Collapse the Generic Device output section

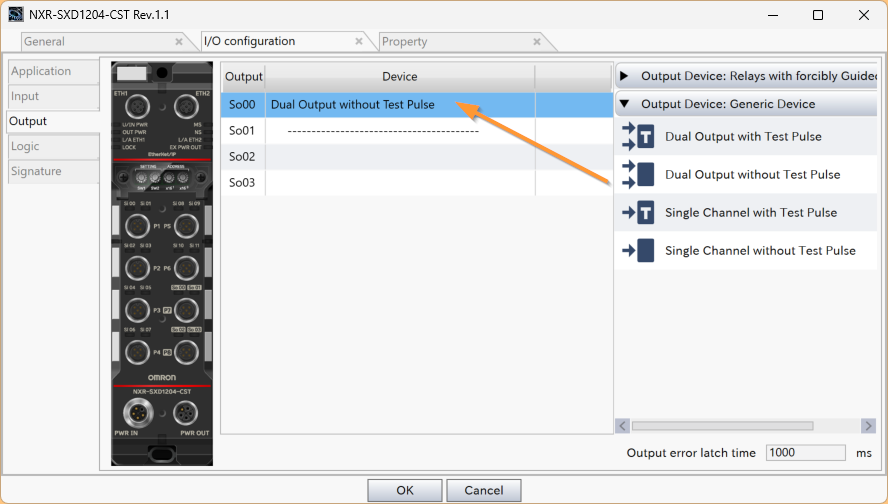pyautogui.click(x=625, y=104)
